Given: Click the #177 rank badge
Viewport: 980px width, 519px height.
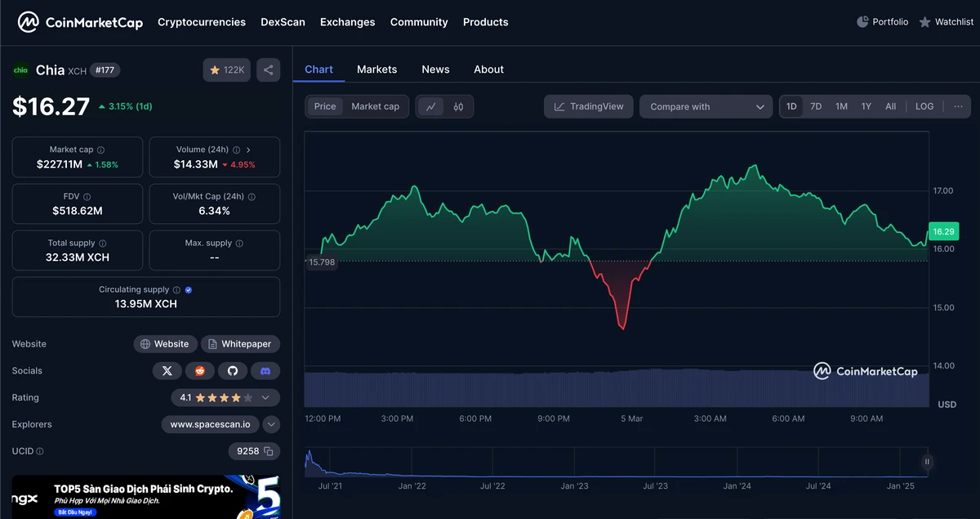Looking at the screenshot, I should click(x=105, y=70).
